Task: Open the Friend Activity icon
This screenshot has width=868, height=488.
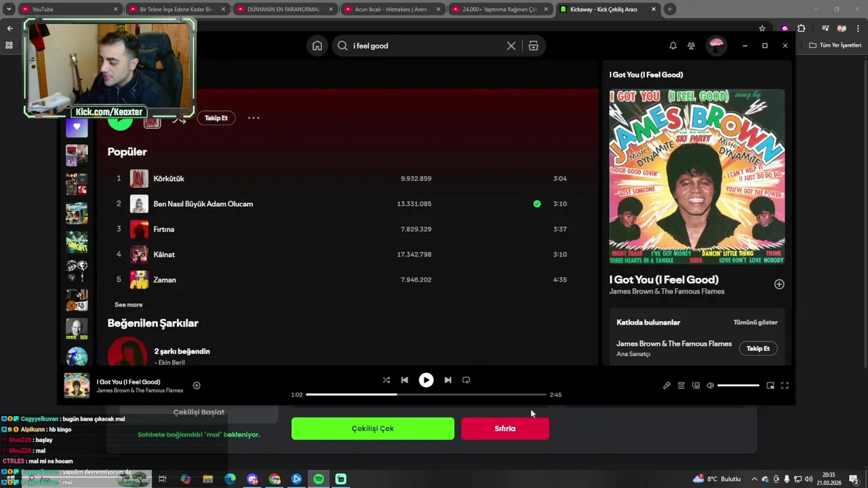Action: 691,45
